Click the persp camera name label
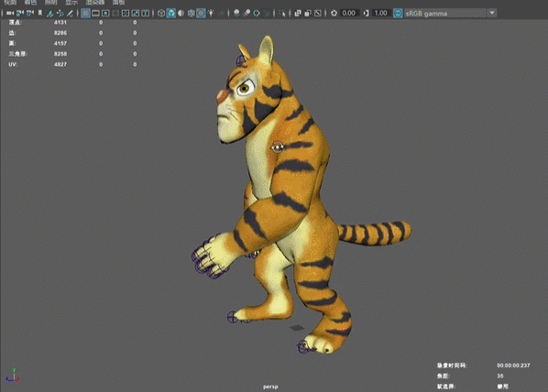The image size is (548, 392). 270,387
